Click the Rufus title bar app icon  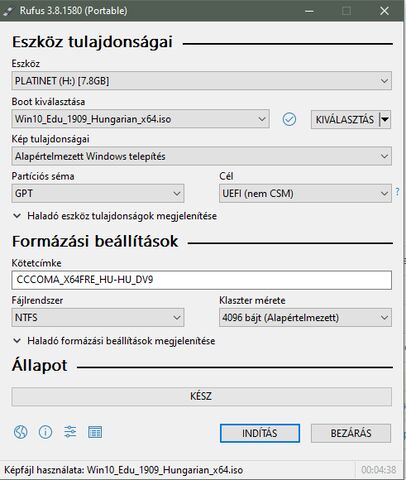pyautogui.click(x=8, y=11)
